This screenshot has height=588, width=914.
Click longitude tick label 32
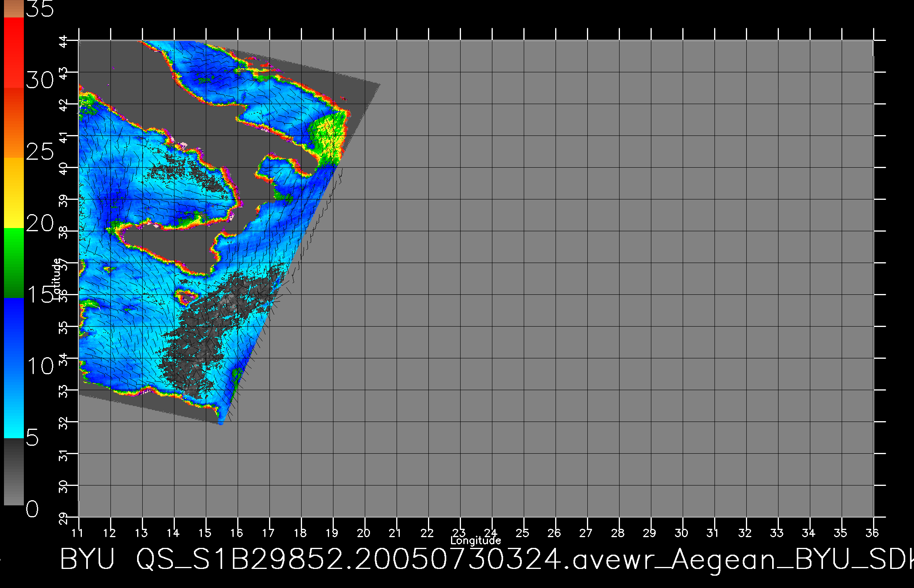click(745, 533)
